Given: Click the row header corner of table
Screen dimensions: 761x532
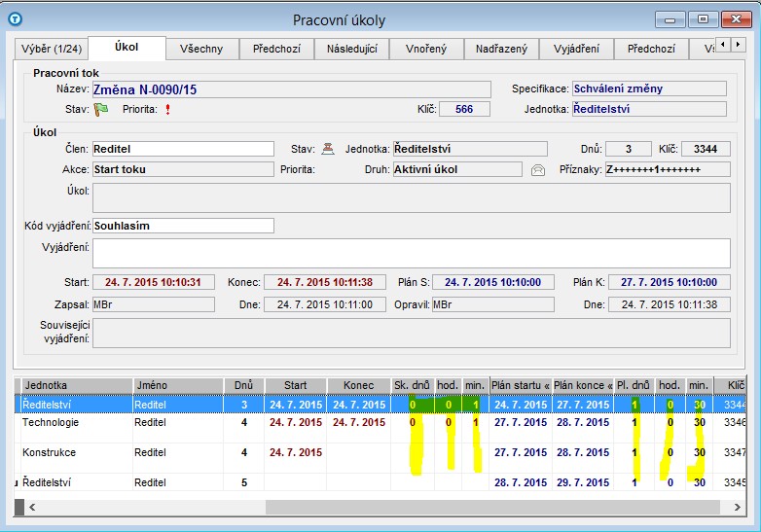Looking at the screenshot, I should click(x=18, y=385).
